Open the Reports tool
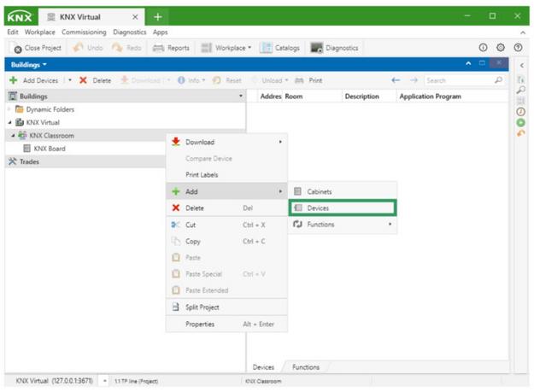Viewport: 534px width, 392px height. click(x=171, y=48)
